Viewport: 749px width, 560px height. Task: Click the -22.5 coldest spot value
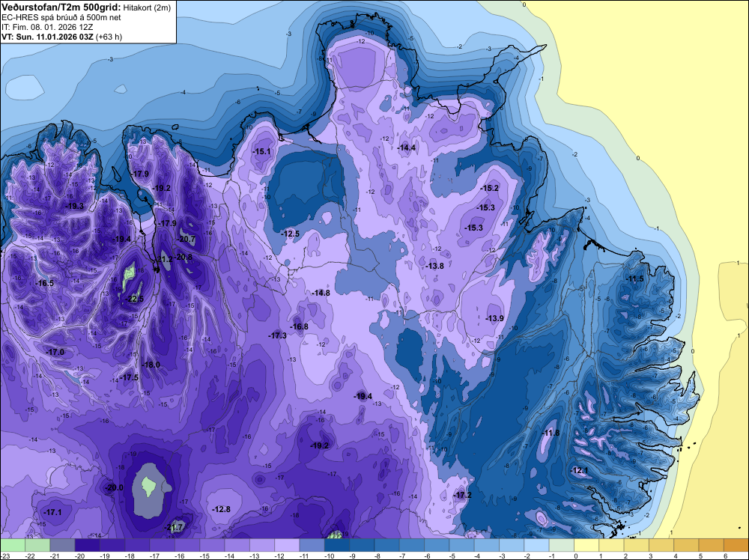134,299
